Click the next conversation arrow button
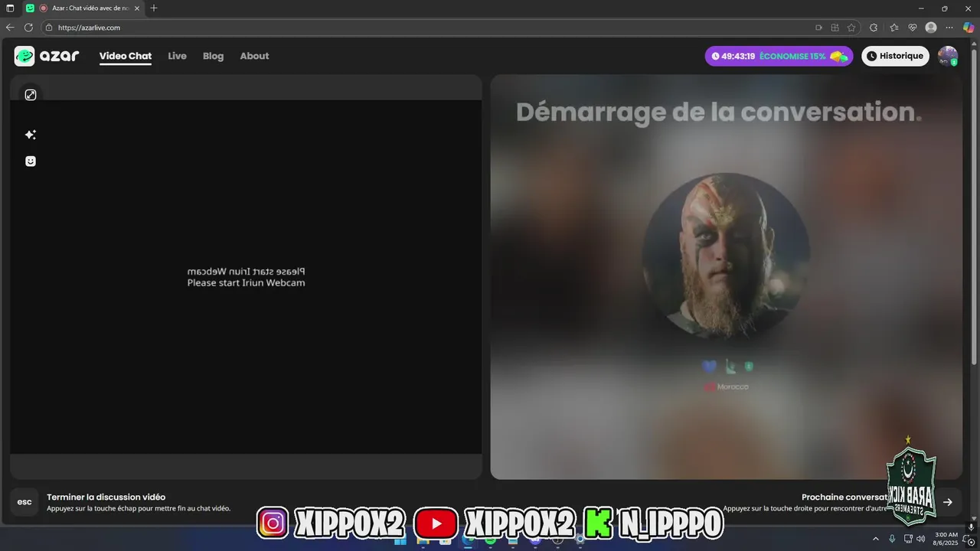980x551 pixels. point(948,502)
